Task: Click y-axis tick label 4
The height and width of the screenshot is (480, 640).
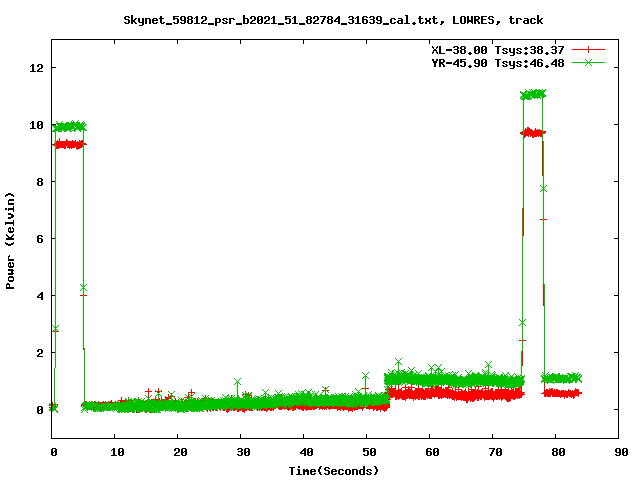Action: point(40,296)
